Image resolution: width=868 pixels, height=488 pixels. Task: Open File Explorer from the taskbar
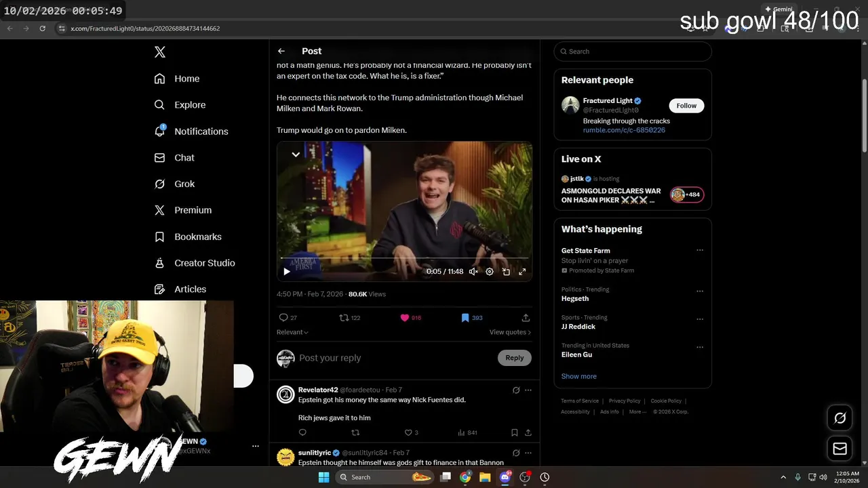[485, 477]
